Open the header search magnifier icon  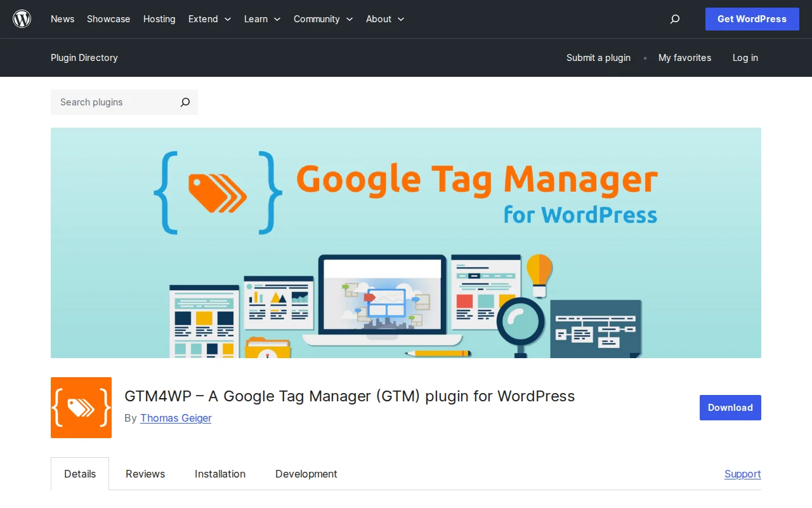coord(674,19)
